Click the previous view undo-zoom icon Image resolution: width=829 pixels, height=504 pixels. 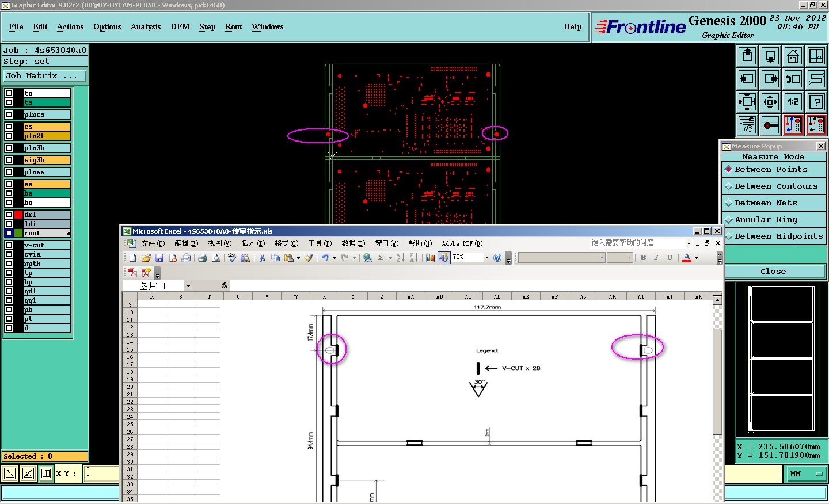(793, 79)
